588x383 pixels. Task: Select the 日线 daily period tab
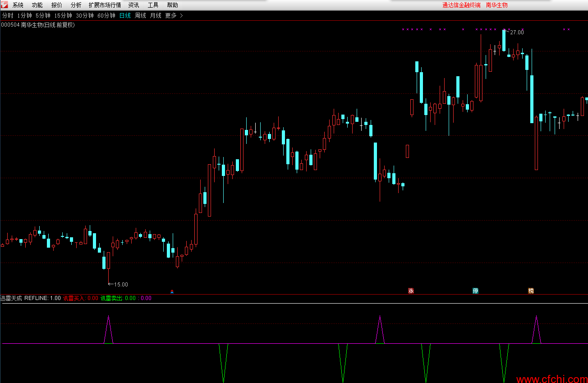(125, 15)
